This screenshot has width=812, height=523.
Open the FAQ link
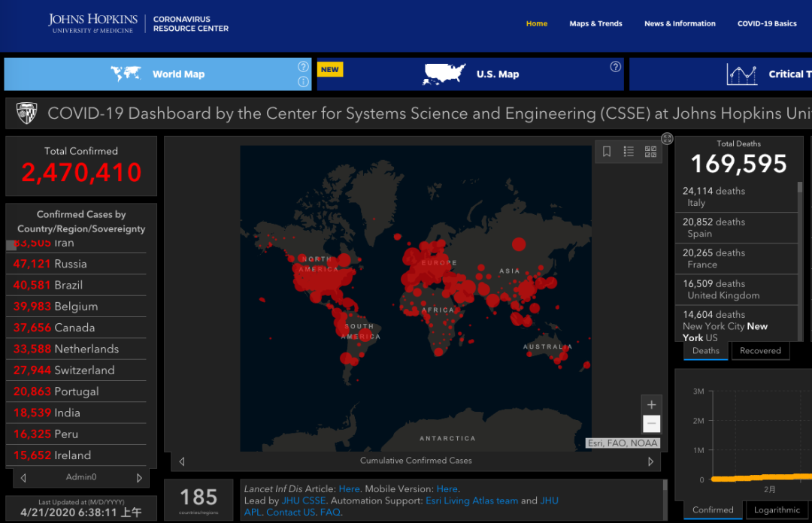[x=330, y=512]
